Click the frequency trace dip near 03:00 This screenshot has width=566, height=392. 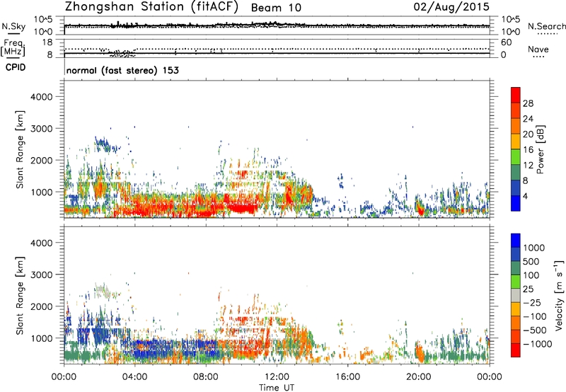point(122,54)
